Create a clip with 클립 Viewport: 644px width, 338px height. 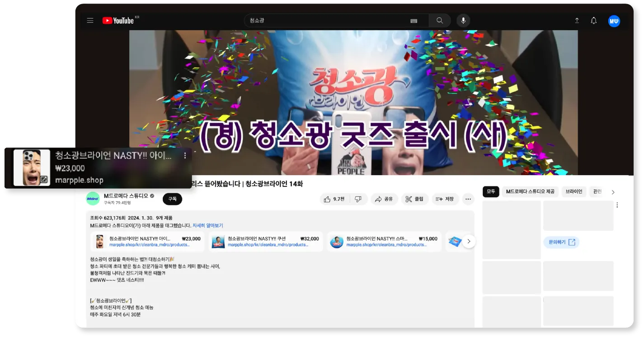[x=415, y=199]
